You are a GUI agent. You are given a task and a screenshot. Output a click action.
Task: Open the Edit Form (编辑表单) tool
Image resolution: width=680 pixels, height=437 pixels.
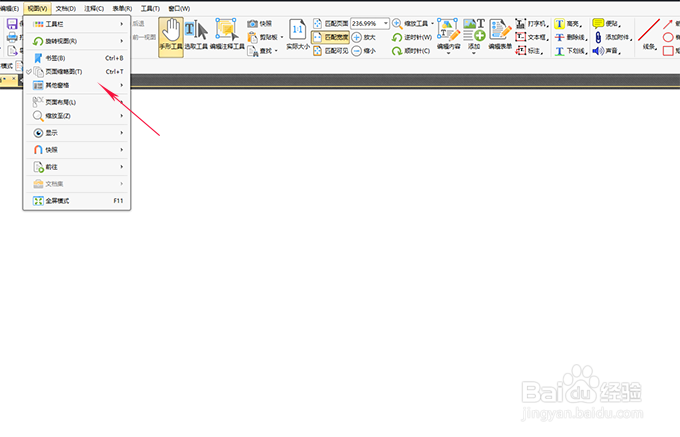[x=500, y=35]
